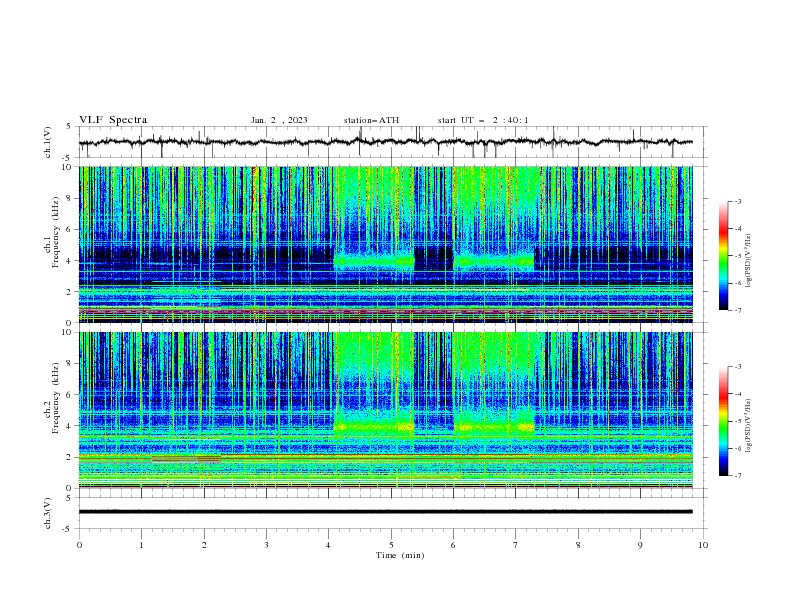Viewport: 792px width, 612px height.
Task: Click the ch.3(V) waveform axis label
Action: [48, 513]
